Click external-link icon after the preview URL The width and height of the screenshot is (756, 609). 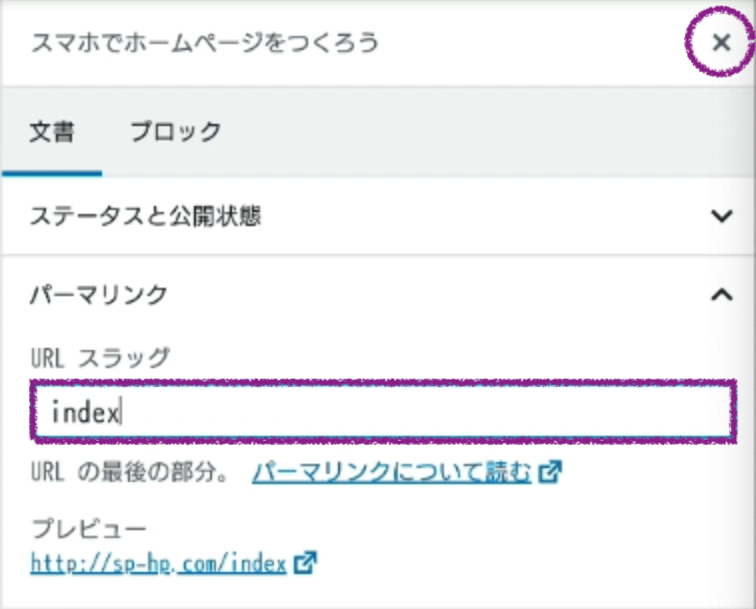tap(305, 563)
